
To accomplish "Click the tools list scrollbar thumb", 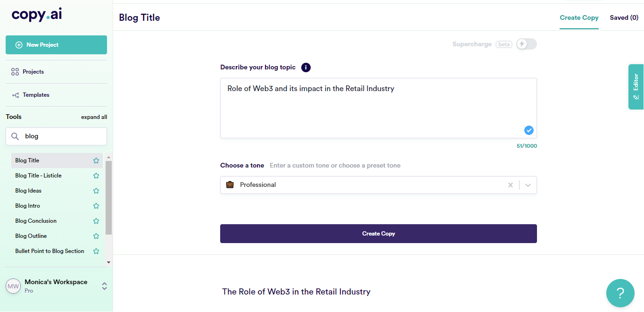I will [x=108, y=197].
